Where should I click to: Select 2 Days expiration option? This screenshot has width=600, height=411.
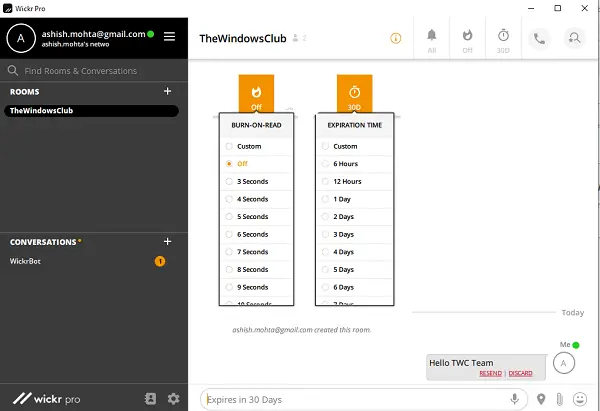(354, 217)
